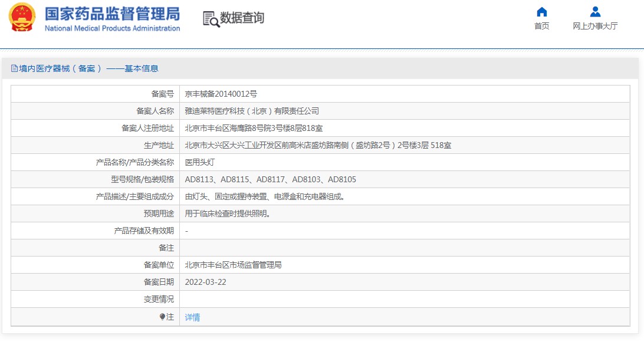This screenshot has width=644, height=345.
Task: Select the 生产地址 value 北京市大兴区
Action: pos(318,146)
